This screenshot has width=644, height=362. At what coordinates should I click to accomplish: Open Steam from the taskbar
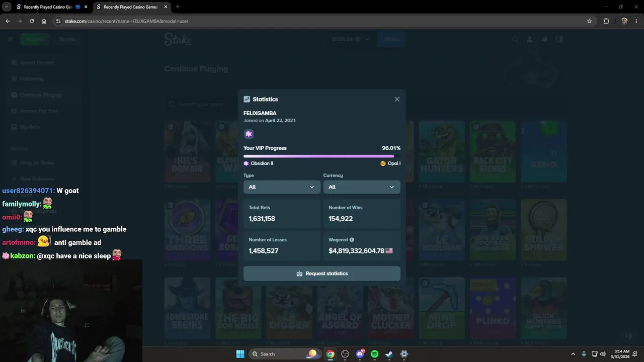(x=389, y=354)
